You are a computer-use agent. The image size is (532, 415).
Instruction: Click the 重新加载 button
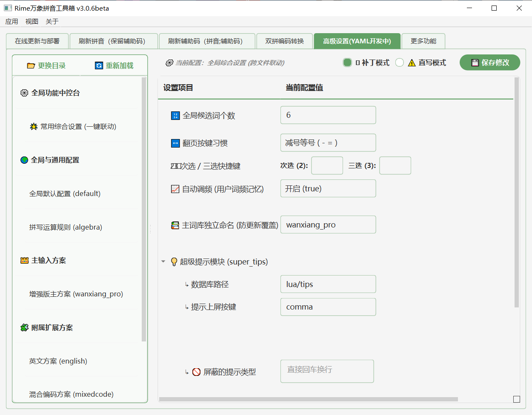(114, 65)
